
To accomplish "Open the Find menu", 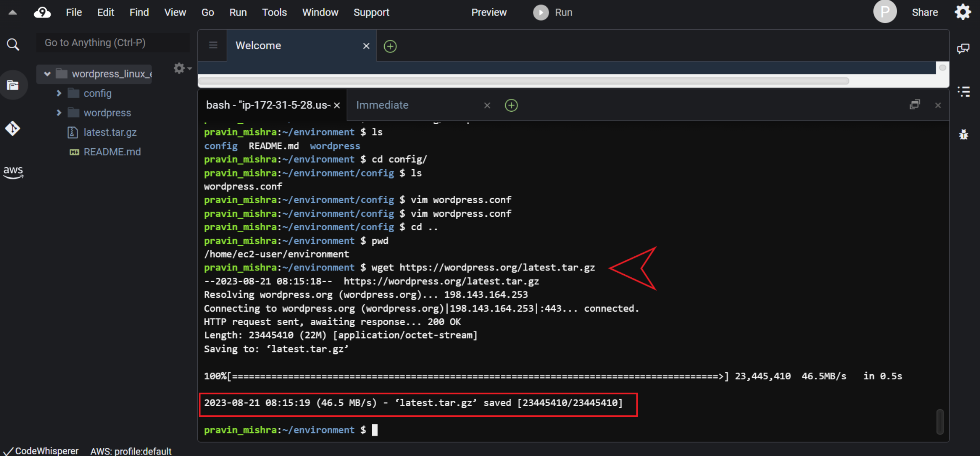I will click(139, 12).
